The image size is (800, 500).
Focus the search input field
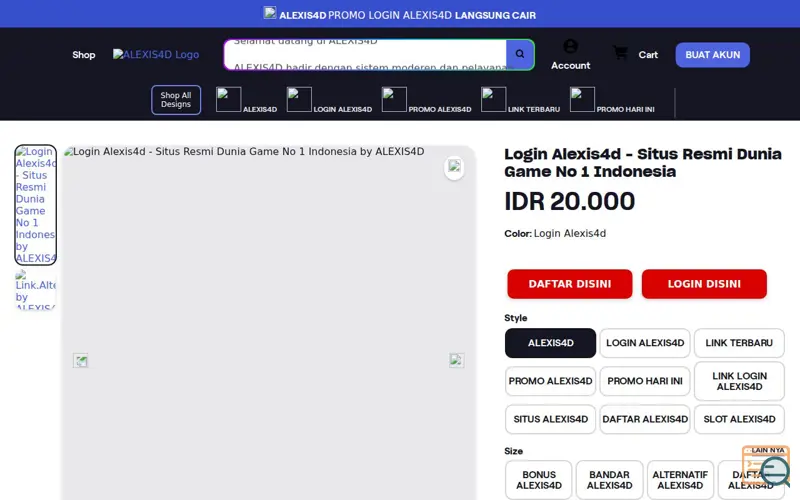365,55
